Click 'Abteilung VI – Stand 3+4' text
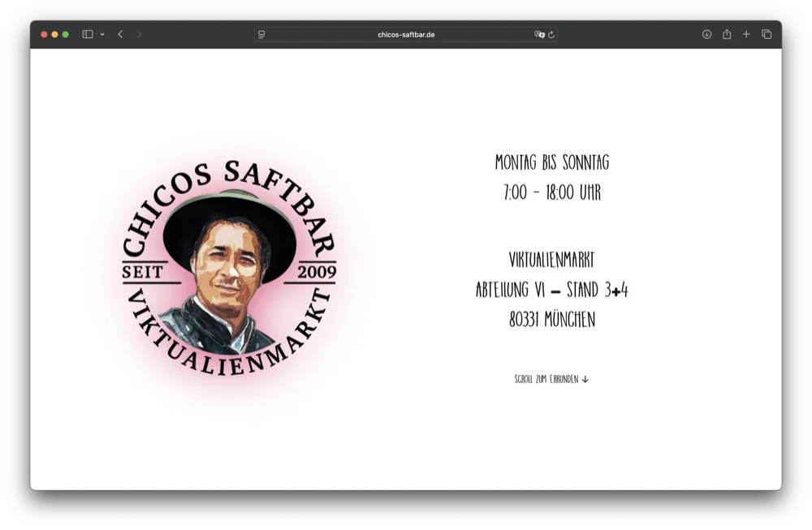812x530 pixels. click(552, 290)
